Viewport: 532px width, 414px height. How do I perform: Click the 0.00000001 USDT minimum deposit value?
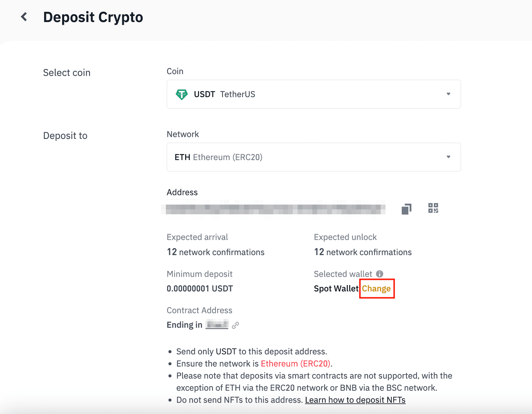(199, 289)
